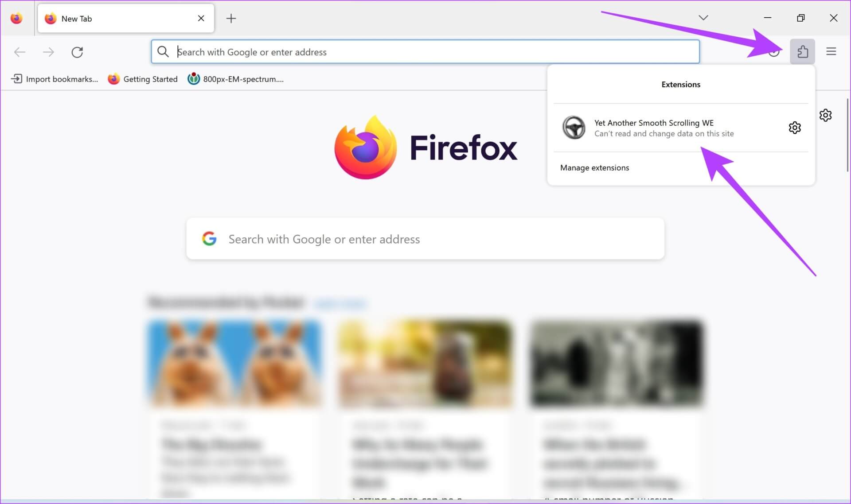Click the address bar search field
The width and height of the screenshot is (851, 504).
[425, 52]
